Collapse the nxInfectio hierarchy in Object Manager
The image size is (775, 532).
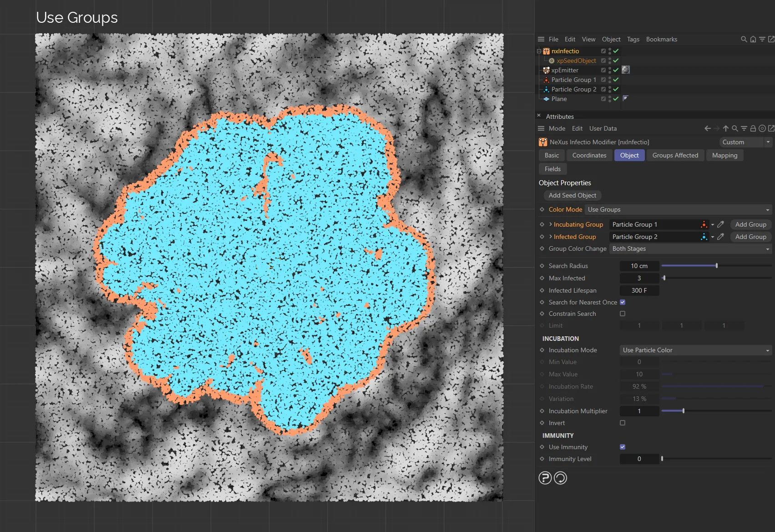[x=539, y=51]
